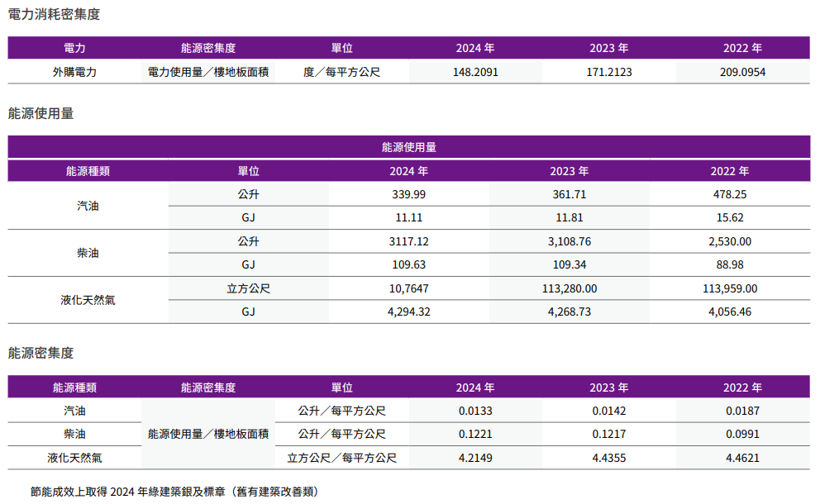Click the heading 電力消耗密集度

point(54,15)
